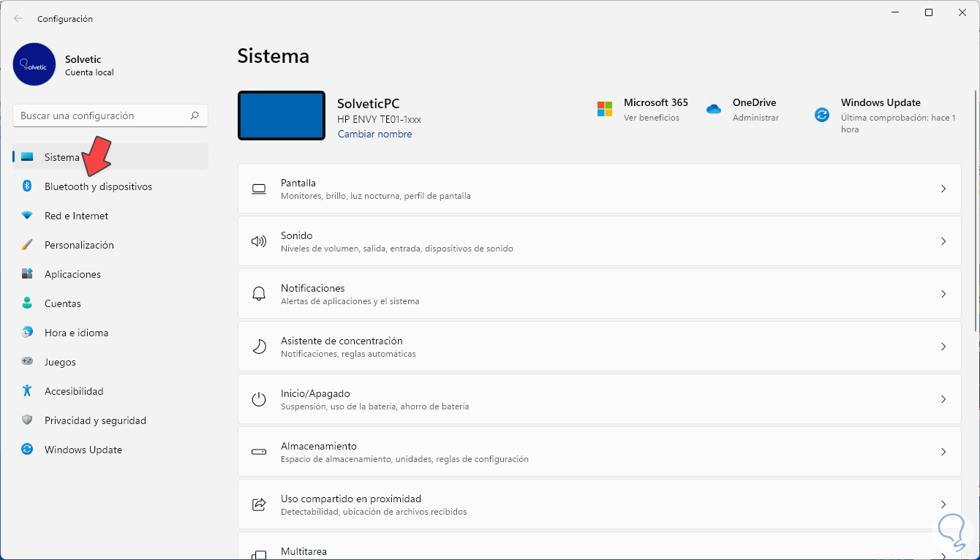The width and height of the screenshot is (980, 560).
Task: Click the Accesibilidad figure icon
Action: point(27,391)
